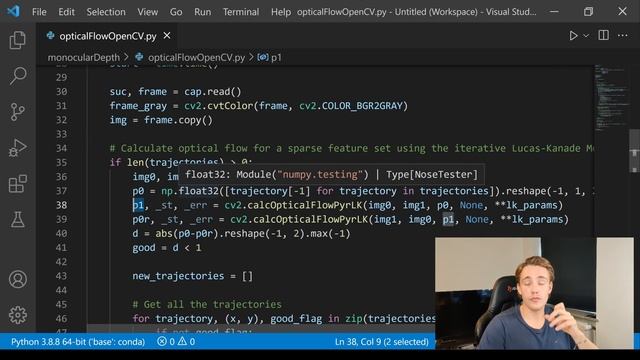Viewport: 640px width, 360px height.
Task: Open the Run menu
Action: (202, 12)
